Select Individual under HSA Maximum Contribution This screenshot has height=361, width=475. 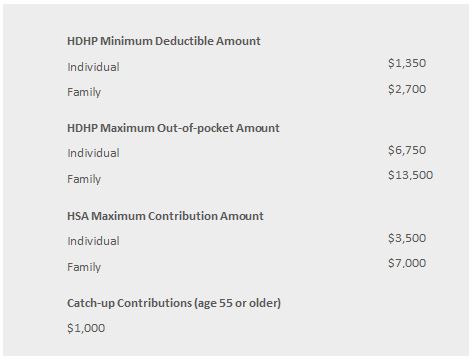[x=93, y=241]
